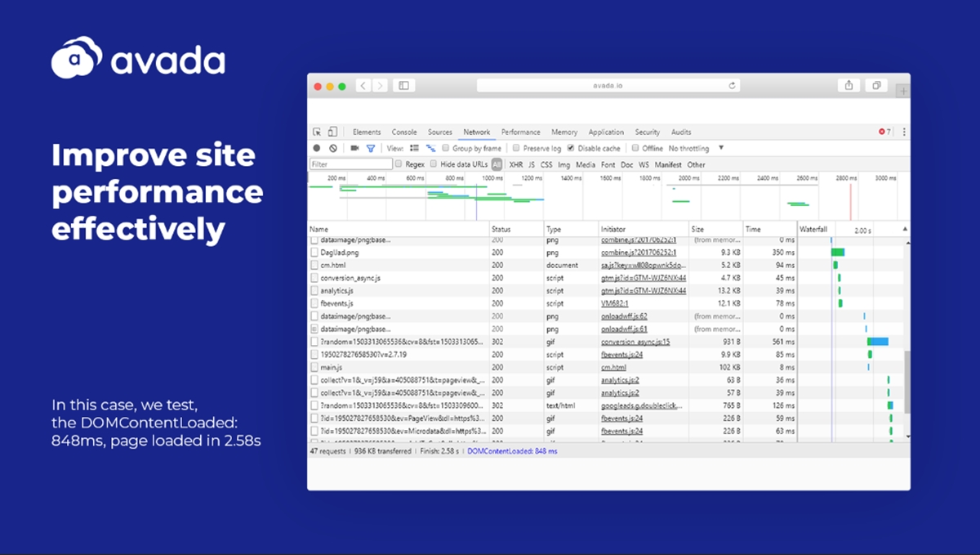The width and height of the screenshot is (980, 555).
Task: Open the conversion_async.js:15 initiator link
Action: 635,342
